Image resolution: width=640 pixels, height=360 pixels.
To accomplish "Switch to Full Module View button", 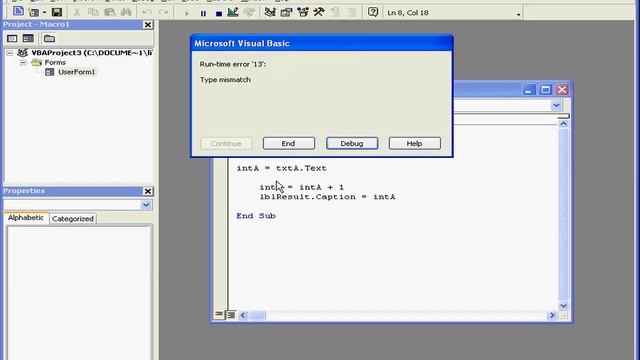I will click(x=231, y=315).
